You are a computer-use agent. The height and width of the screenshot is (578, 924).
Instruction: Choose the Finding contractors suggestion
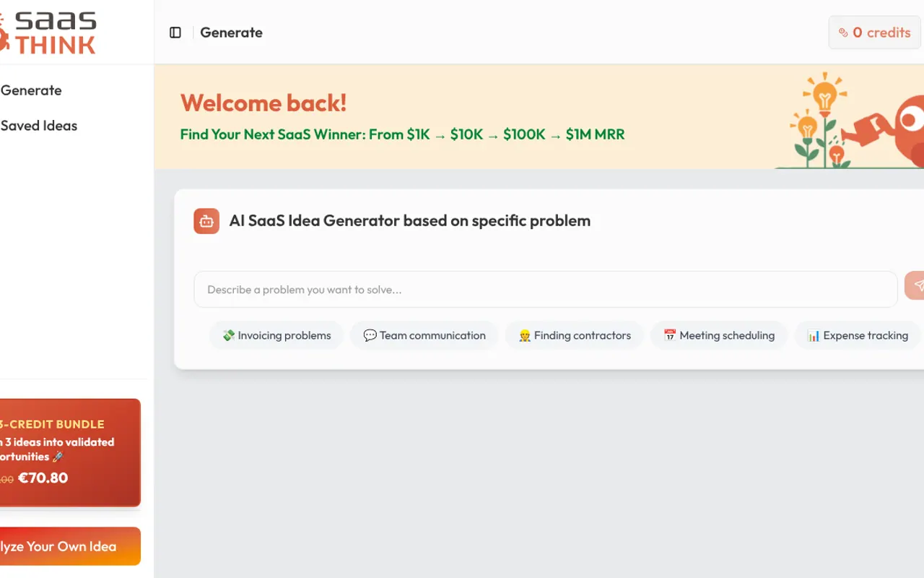pos(575,335)
